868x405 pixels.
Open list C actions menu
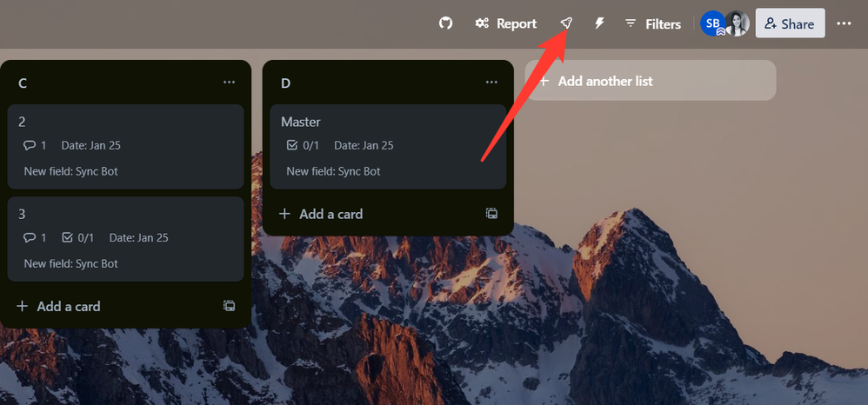click(230, 83)
